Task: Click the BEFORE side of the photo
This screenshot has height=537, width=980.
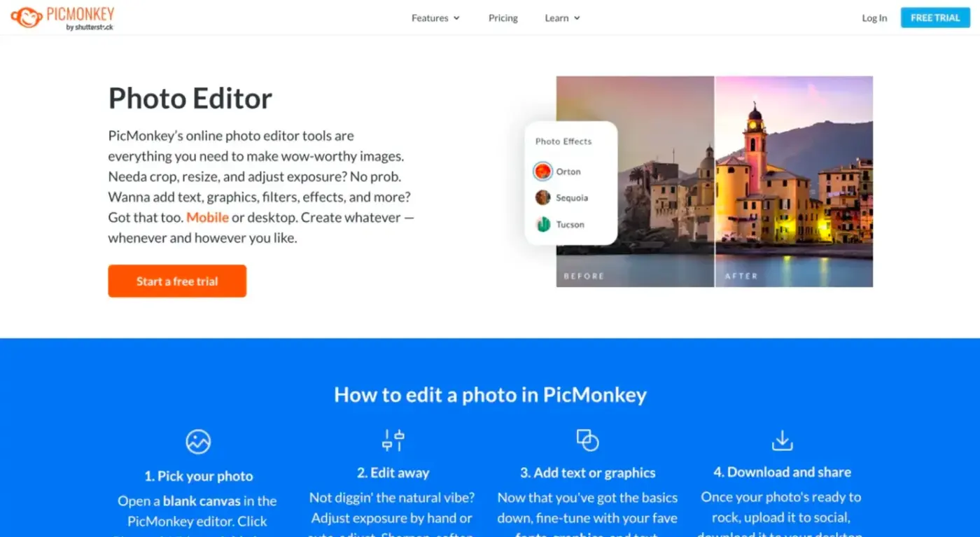Action: (635, 181)
